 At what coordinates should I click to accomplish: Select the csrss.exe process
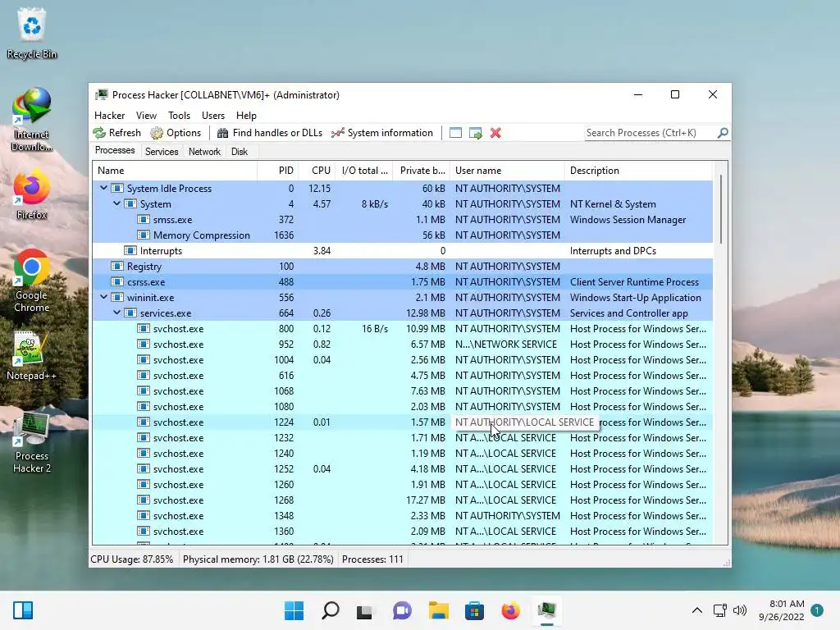(402, 282)
